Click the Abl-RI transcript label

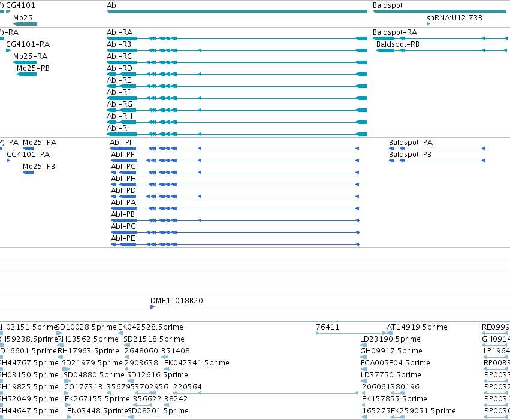[117, 128]
